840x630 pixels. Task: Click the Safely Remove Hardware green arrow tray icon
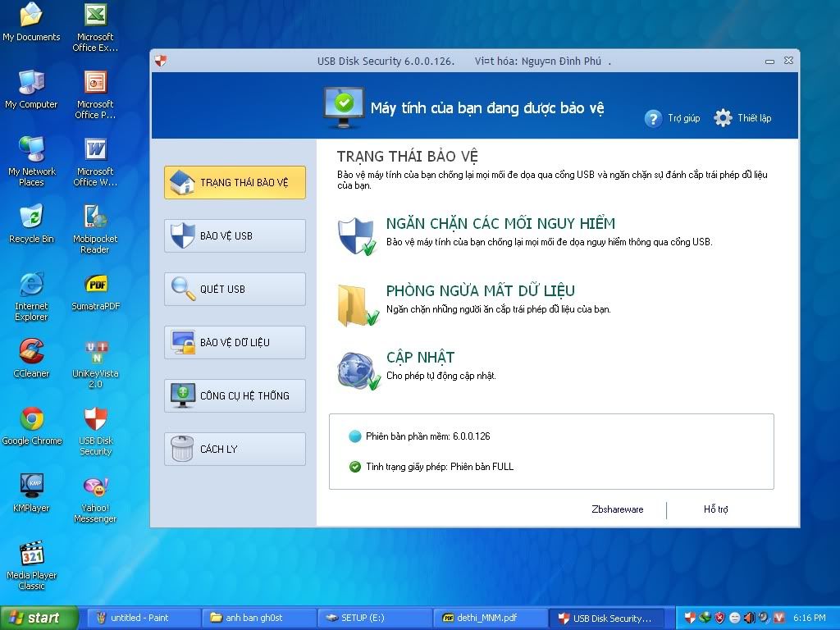705,618
